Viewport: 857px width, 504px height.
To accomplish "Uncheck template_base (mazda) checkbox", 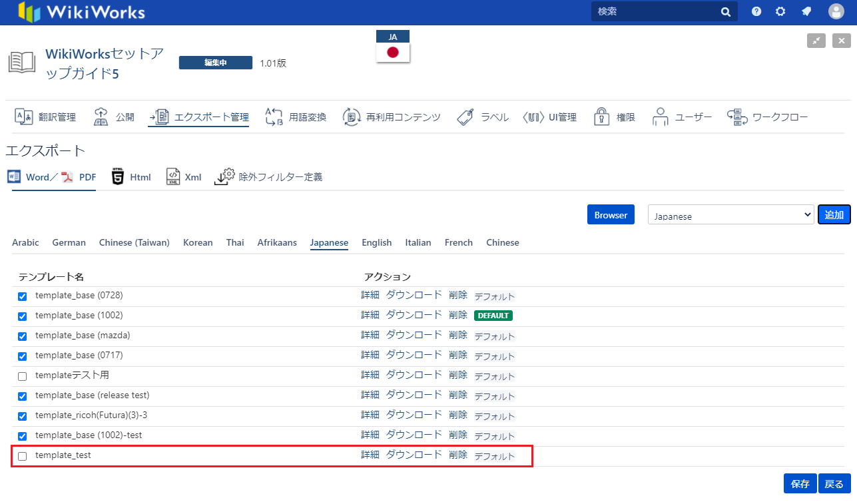I will tap(22, 336).
